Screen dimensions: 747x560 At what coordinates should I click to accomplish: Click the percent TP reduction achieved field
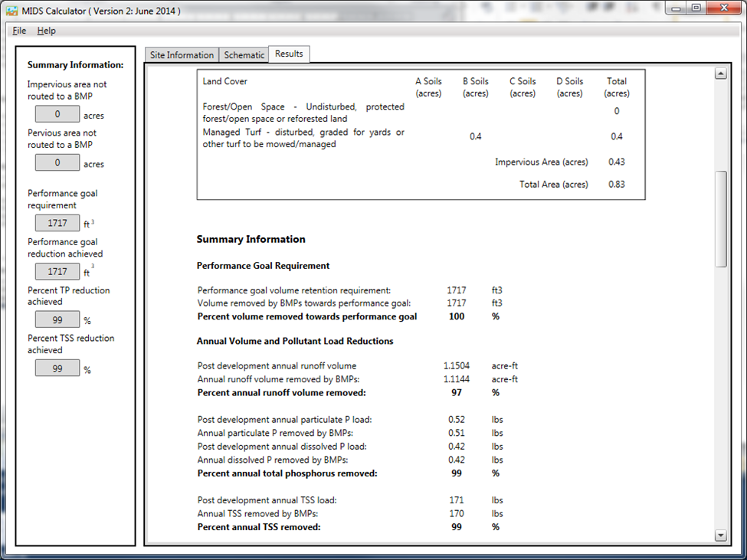click(57, 320)
